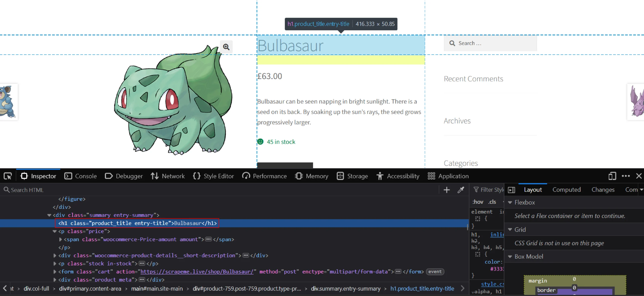This screenshot has height=296, width=644.
Task: Show the cart form's collapsed content
Action: (398, 272)
